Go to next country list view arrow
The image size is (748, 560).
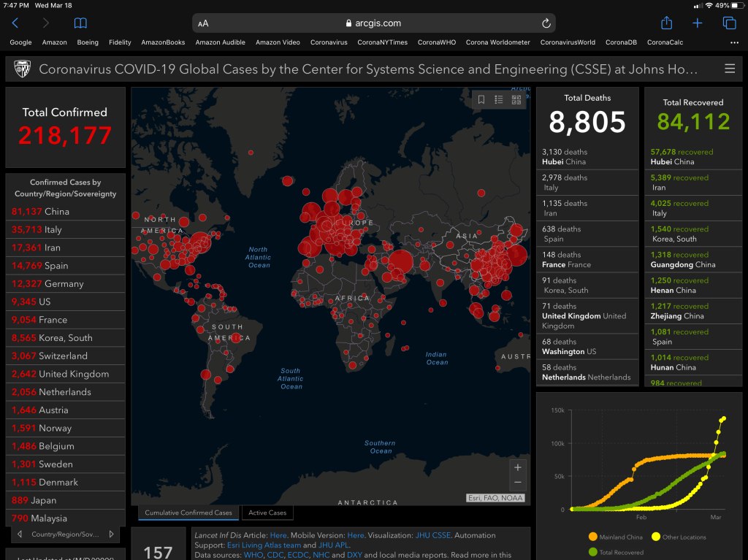[111, 534]
